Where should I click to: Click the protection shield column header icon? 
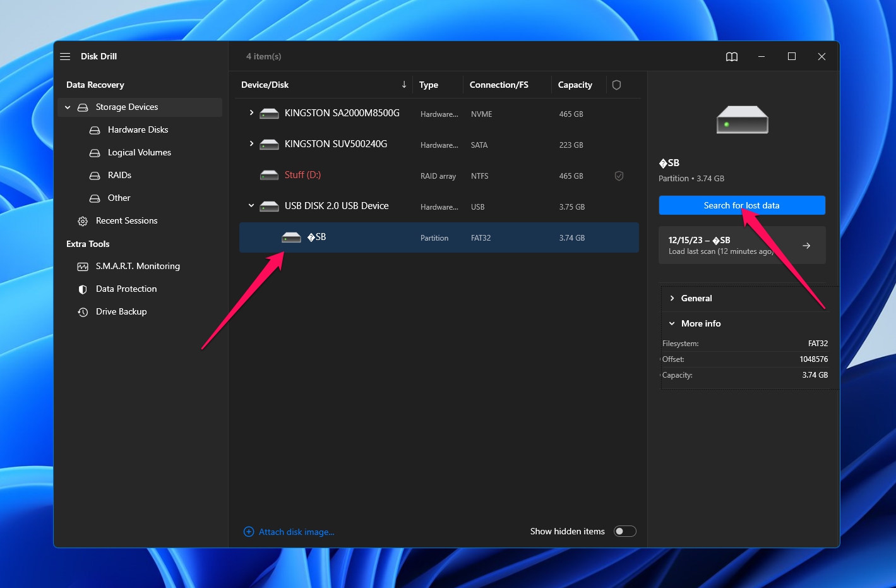coord(617,85)
